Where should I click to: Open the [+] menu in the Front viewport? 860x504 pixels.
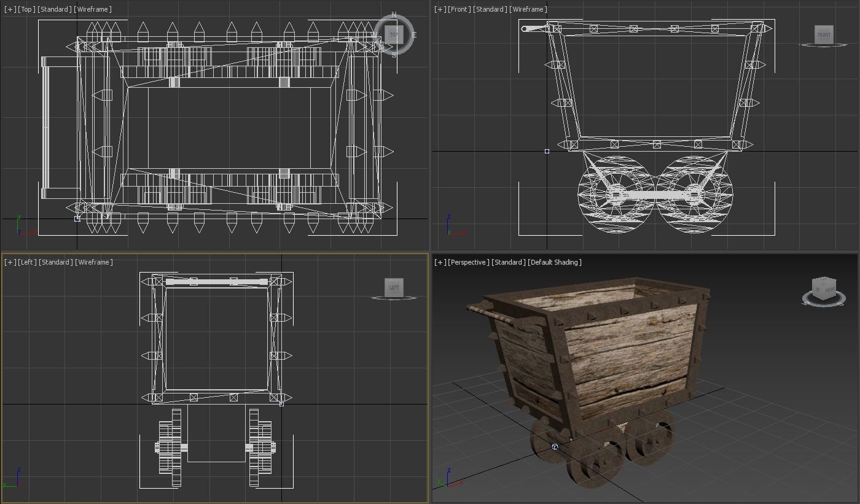tap(439, 9)
